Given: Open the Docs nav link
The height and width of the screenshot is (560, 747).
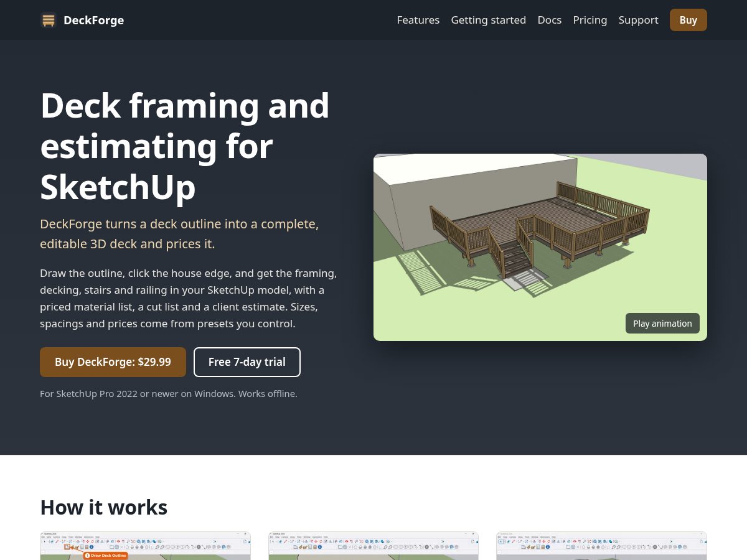Looking at the screenshot, I should pyautogui.click(x=550, y=20).
